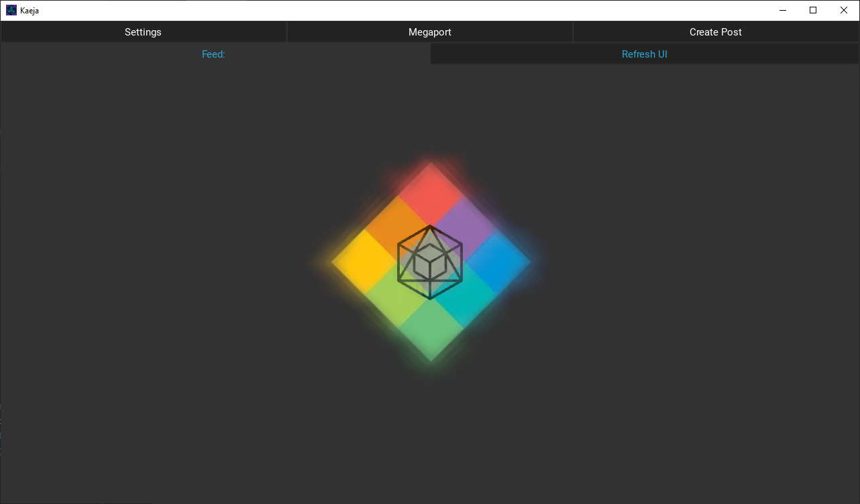The image size is (860, 504).
Task: Open the Create Post tab
Action: (715, 31)
